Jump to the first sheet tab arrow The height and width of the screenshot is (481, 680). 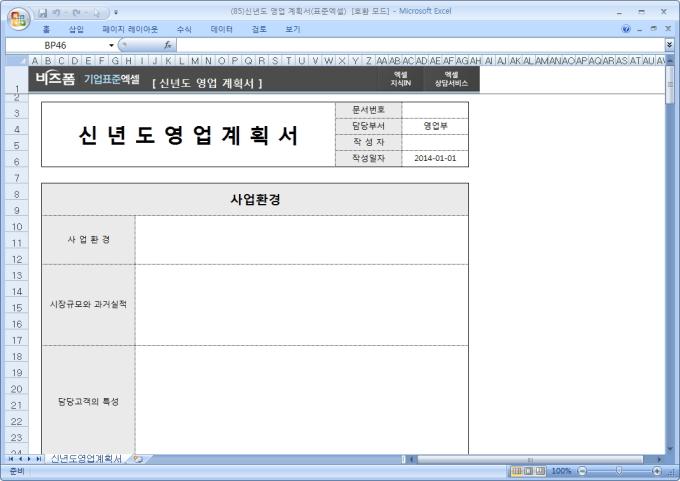[11, 459]
